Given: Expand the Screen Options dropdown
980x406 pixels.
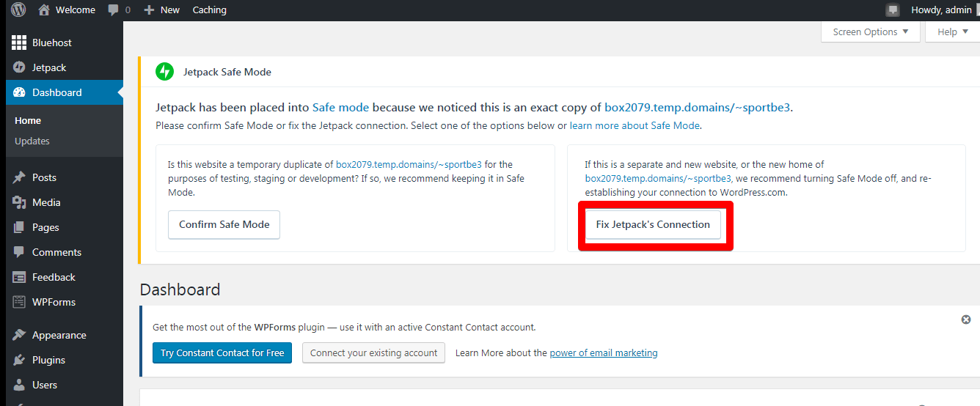Looking at the screenshot, I should tap(871, 32).
